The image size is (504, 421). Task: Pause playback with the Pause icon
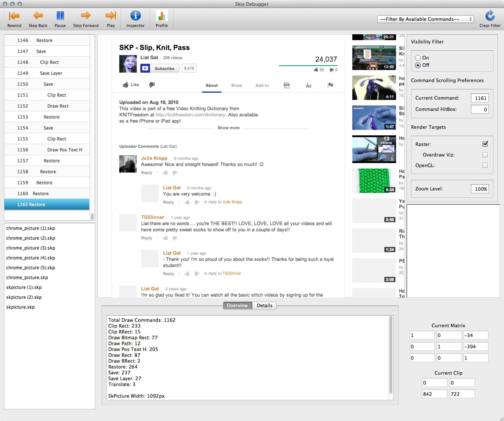pyautogui.click(x=60, y=16)
